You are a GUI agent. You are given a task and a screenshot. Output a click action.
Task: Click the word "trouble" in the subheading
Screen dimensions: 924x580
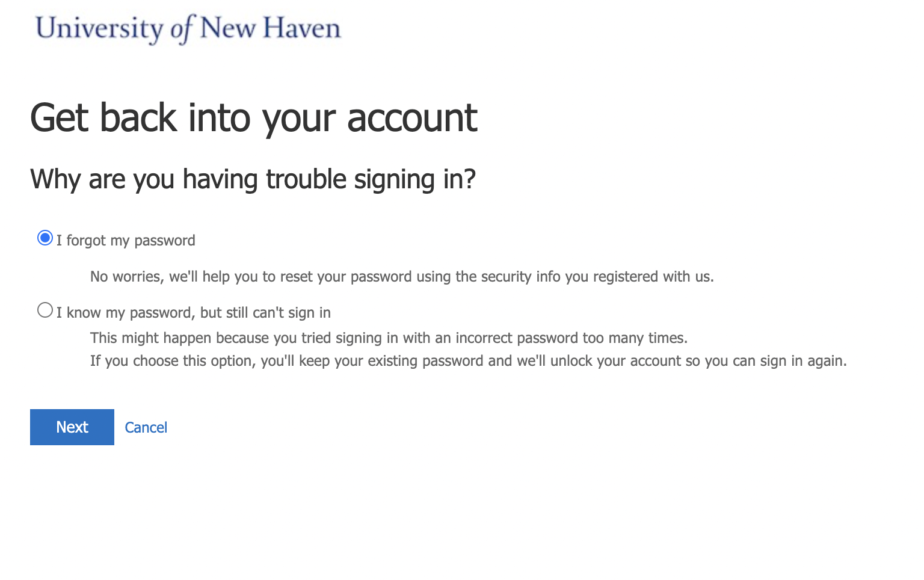point(306,179)
